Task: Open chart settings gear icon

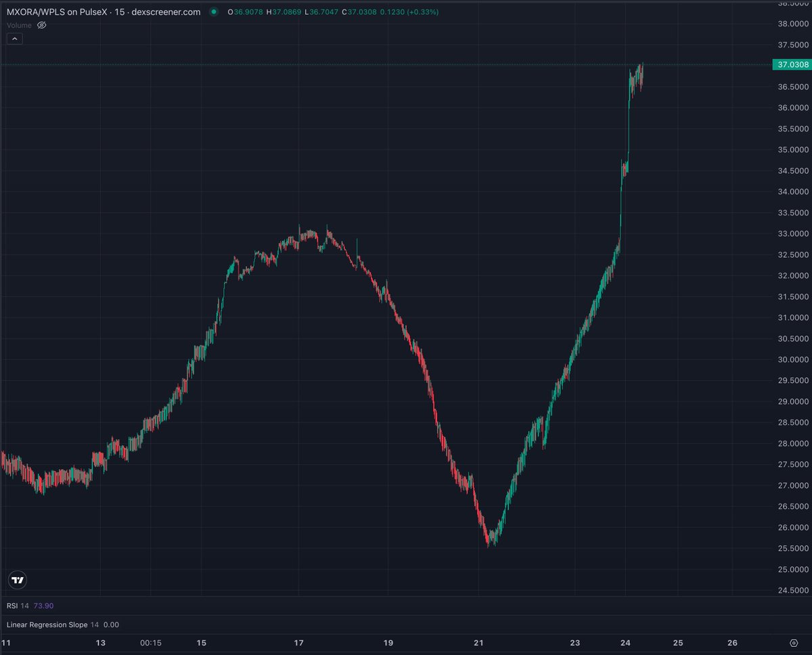Action: tap(794, 642)
